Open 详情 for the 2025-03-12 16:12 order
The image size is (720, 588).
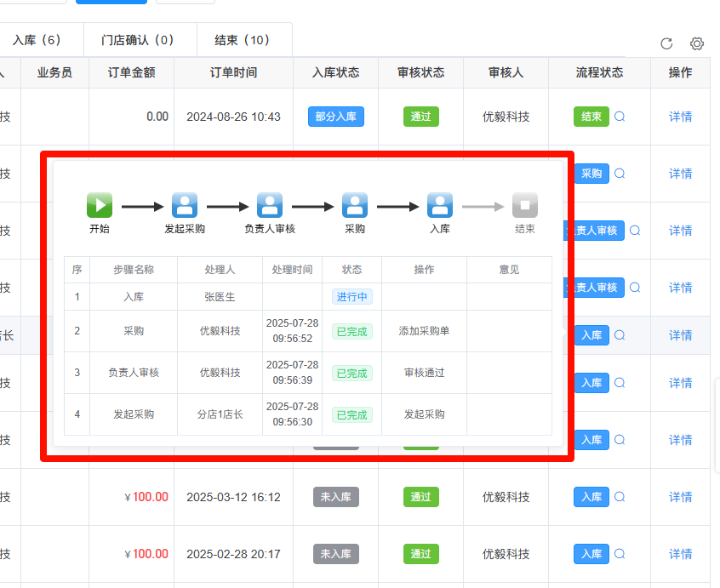tap(680, 497)
